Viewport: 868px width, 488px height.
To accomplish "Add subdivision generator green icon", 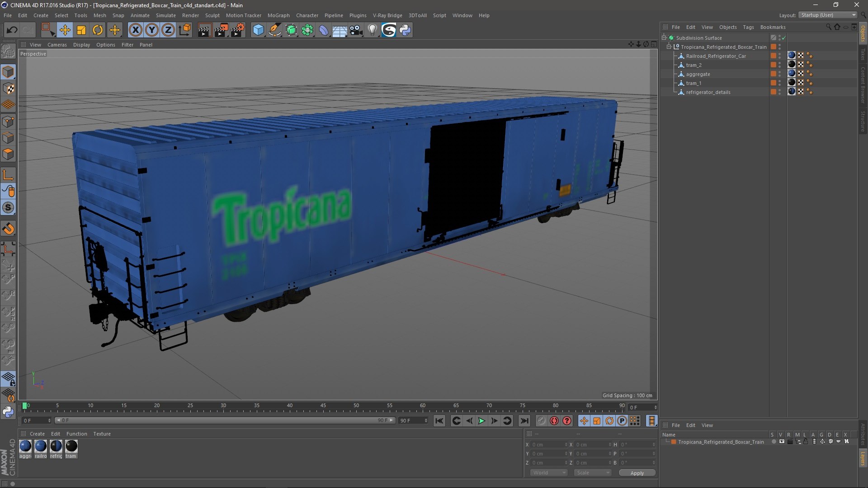I will coord(291,30).
